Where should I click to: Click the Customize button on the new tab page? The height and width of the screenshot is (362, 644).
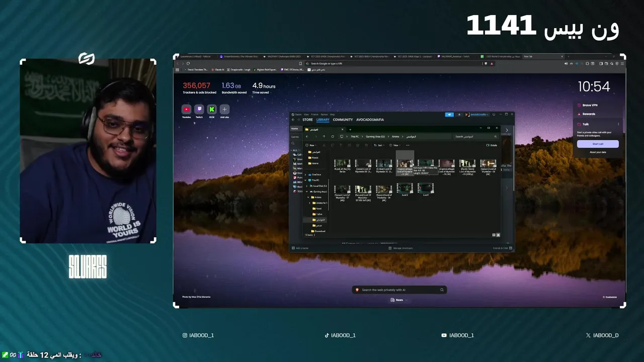610,297
